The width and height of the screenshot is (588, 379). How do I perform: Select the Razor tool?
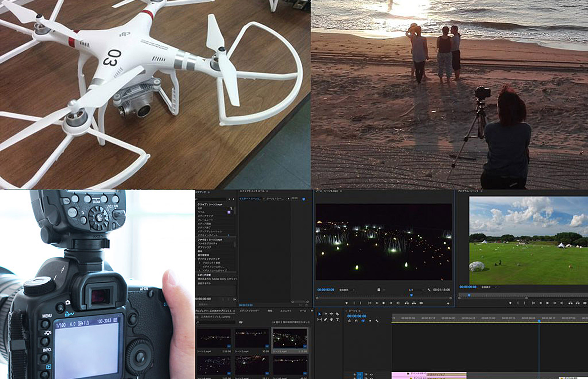coord(337,314)
